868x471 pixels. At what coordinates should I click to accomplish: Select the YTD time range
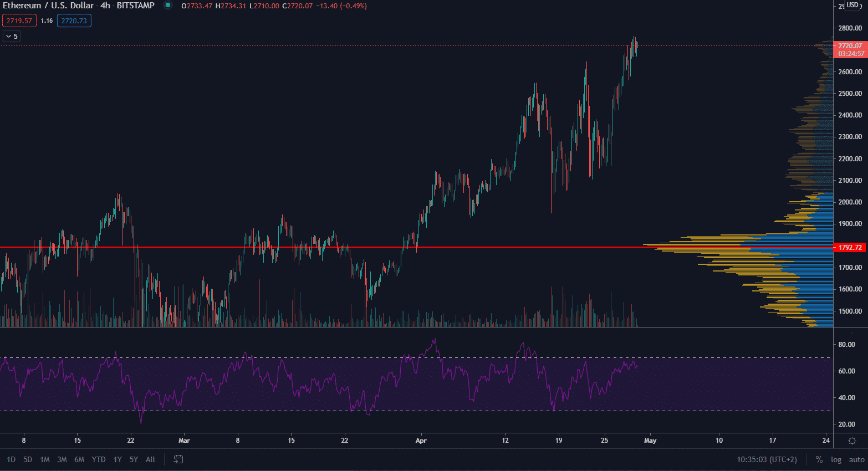click(x=99, y=459)
